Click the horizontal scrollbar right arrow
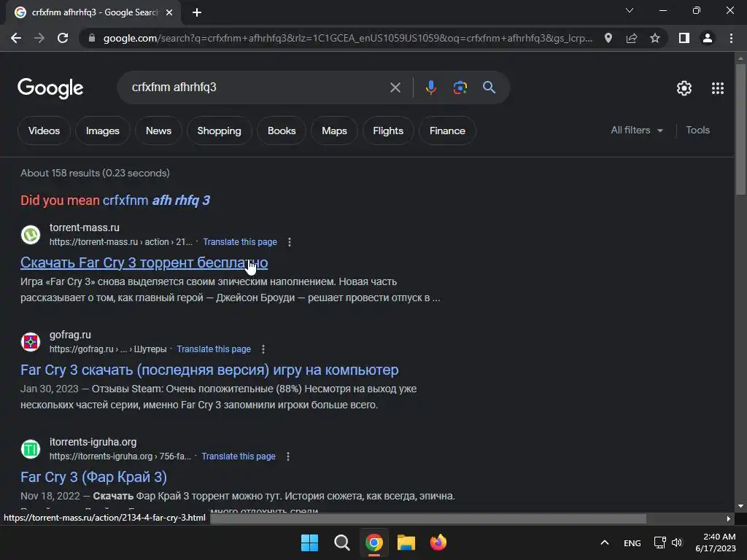747x560 pixels. point(729,518)
